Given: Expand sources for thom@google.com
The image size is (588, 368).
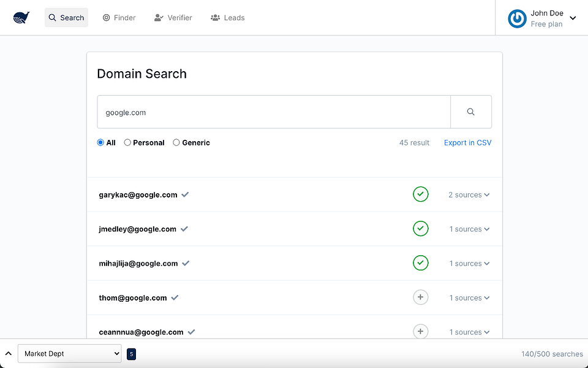Looking at the screenshot, I should click(469, 298).
